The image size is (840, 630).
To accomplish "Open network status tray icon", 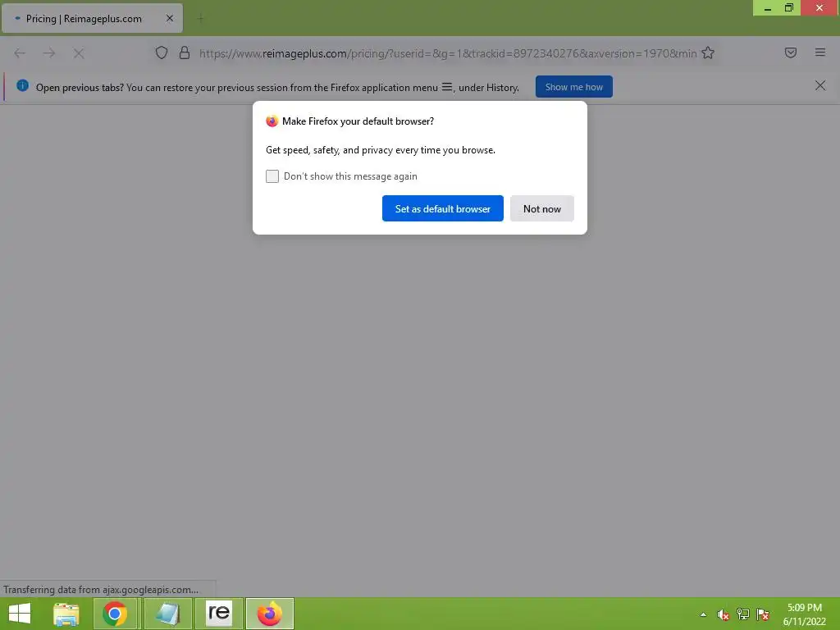I will [x=743, y=614].
